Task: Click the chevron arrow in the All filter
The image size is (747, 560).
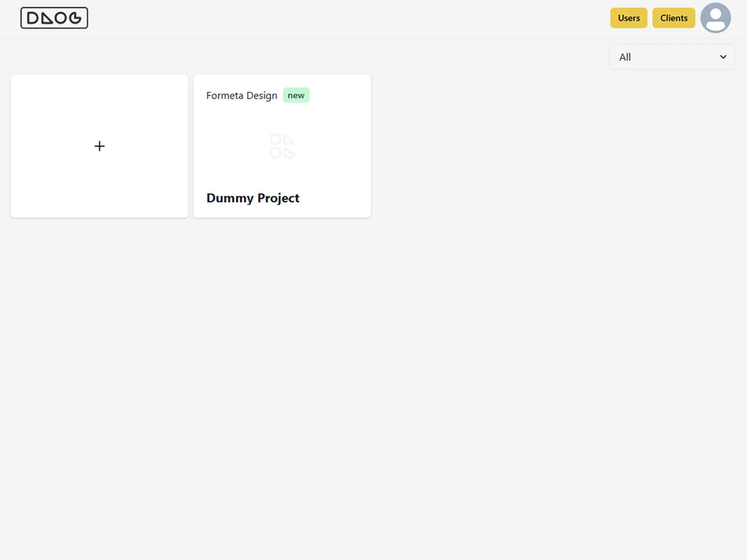Action: (723, 57)
